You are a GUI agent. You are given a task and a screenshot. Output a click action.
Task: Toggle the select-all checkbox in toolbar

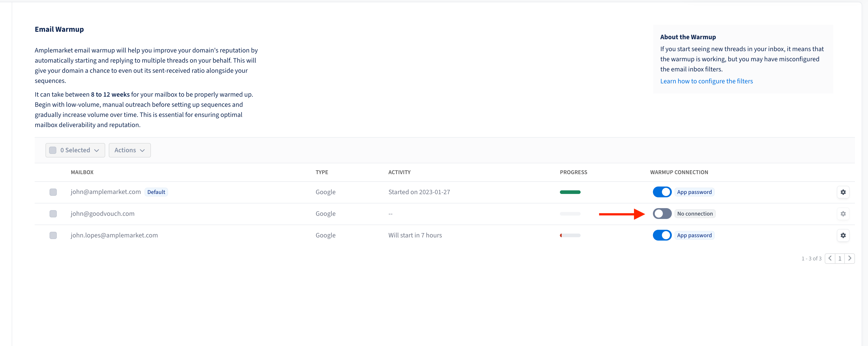53,150
